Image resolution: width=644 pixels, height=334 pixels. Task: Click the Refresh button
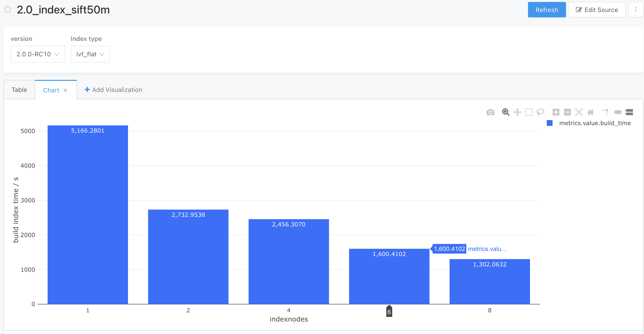click(547, 9)
